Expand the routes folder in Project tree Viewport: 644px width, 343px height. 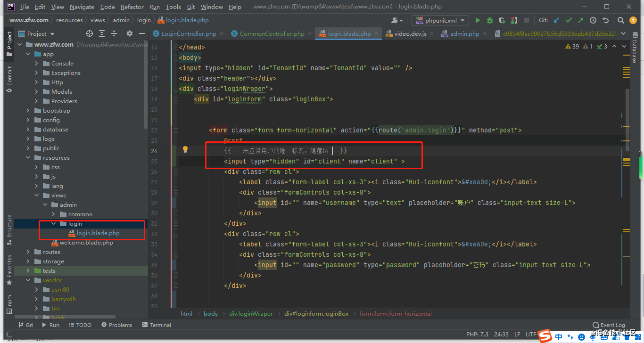(27, 252)
